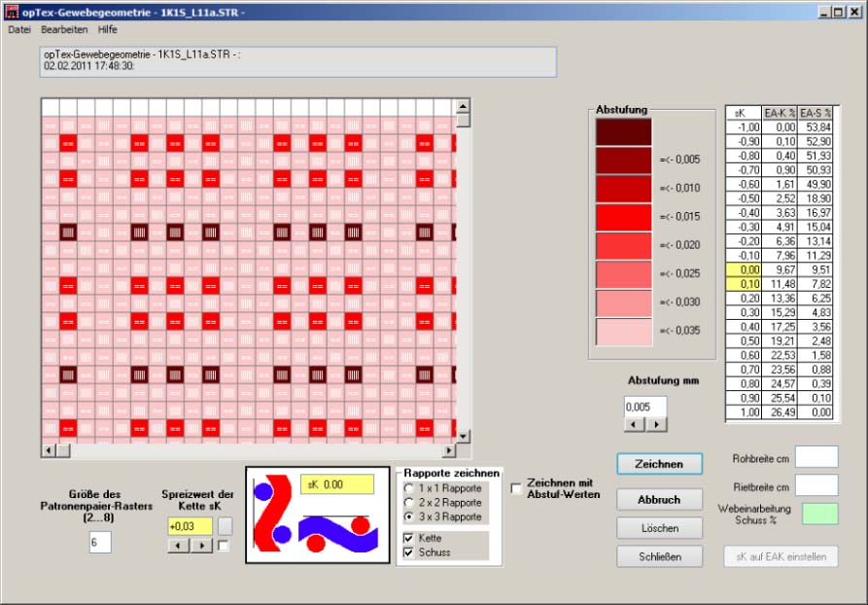
Task: Open the Datei menu
Action: click(19, 29)
